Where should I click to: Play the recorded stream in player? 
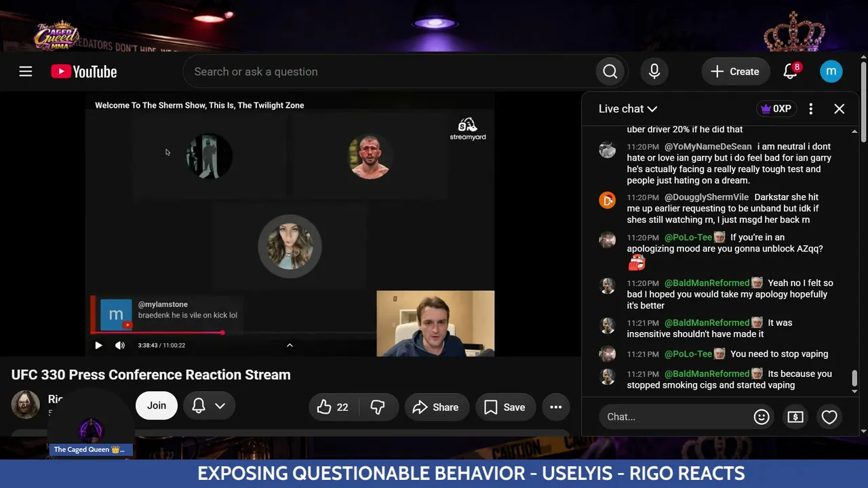(x=98, y=346)
